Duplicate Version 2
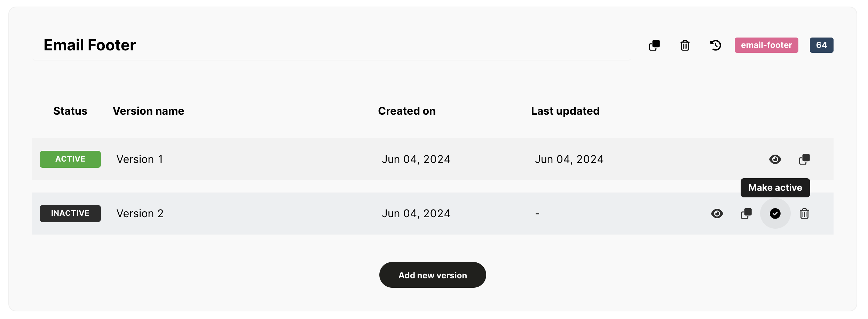Viewport: 868px width, 319px height. [746, 214]
